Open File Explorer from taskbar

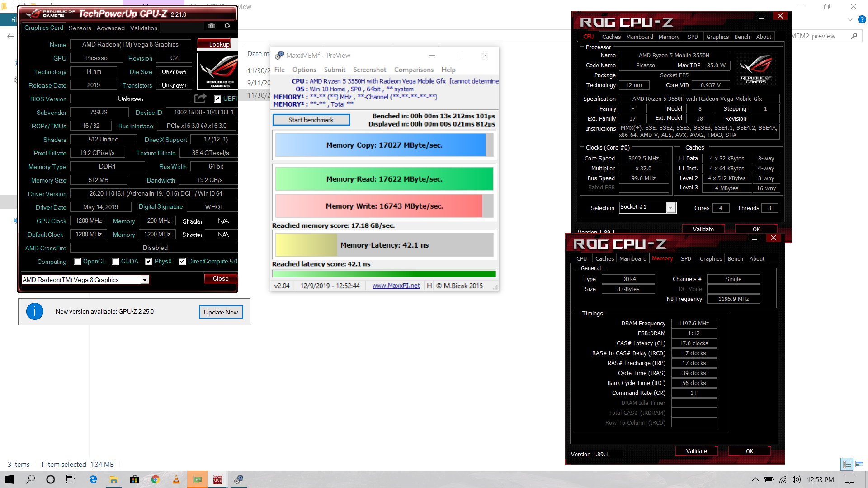click(113, 479)
